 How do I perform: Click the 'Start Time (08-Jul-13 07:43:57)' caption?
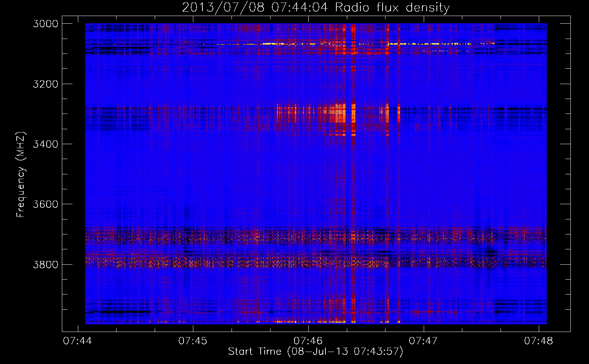(x=316, y=352)
